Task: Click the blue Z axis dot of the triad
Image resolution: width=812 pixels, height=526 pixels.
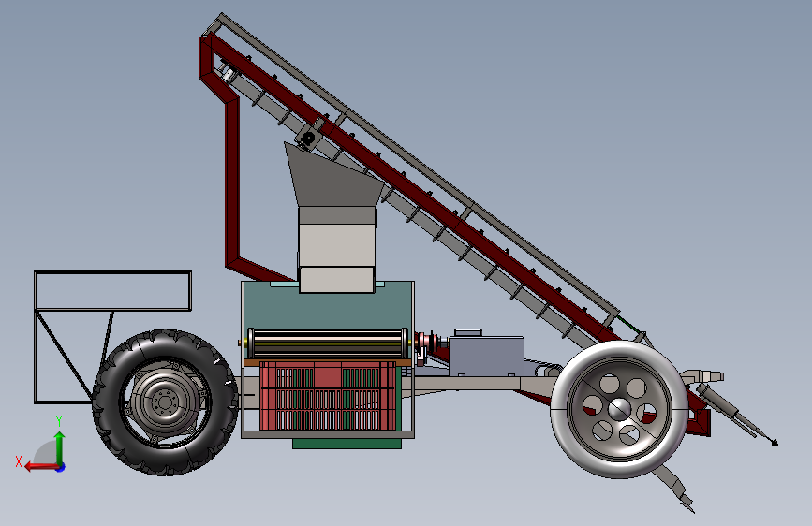Action: 61,468
